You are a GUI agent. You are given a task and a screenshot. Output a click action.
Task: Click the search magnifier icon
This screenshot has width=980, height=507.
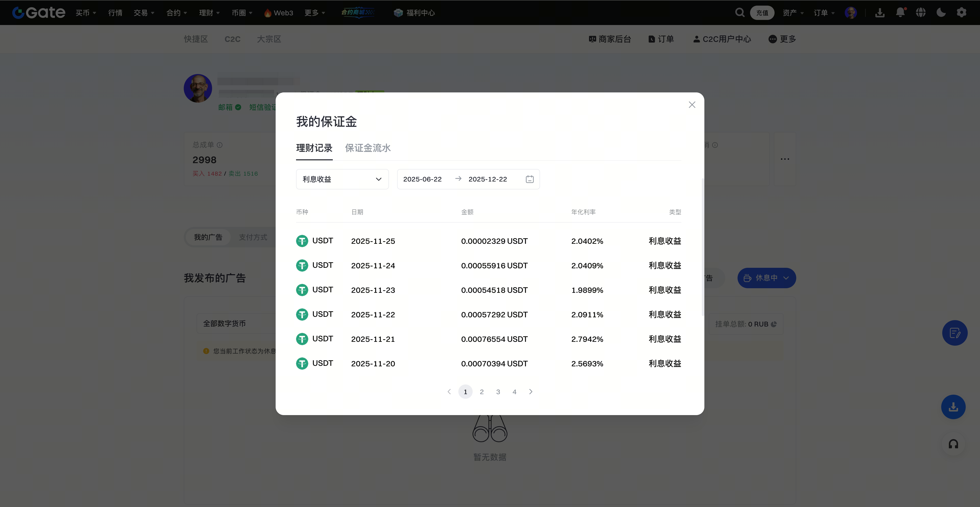coord(739,13)
